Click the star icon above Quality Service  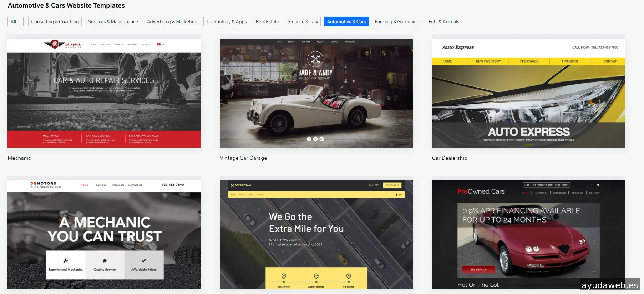click(x=105, y=261)
